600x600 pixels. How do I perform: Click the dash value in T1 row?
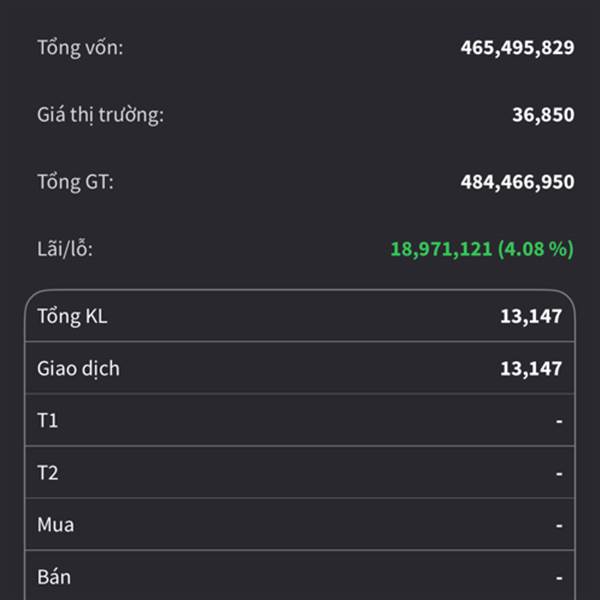(x=559, y=421)
